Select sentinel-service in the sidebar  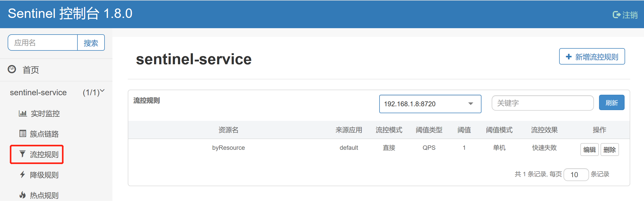(x=38, y=92)
